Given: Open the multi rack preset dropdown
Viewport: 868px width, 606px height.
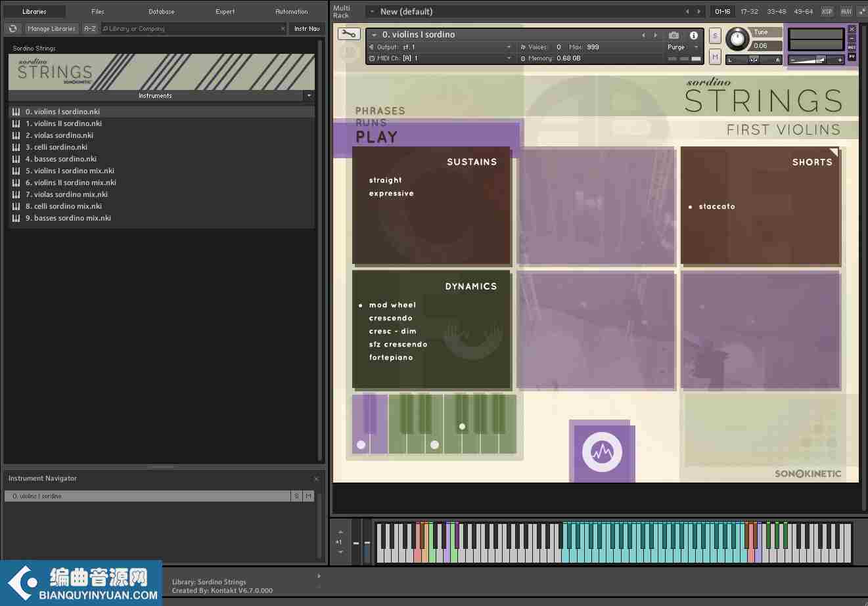Looking at the screenshot, I should [371, 11].
